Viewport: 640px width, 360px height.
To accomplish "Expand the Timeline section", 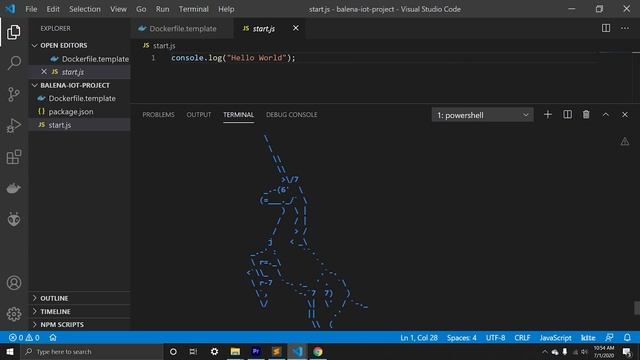I will tap(51, 311).
